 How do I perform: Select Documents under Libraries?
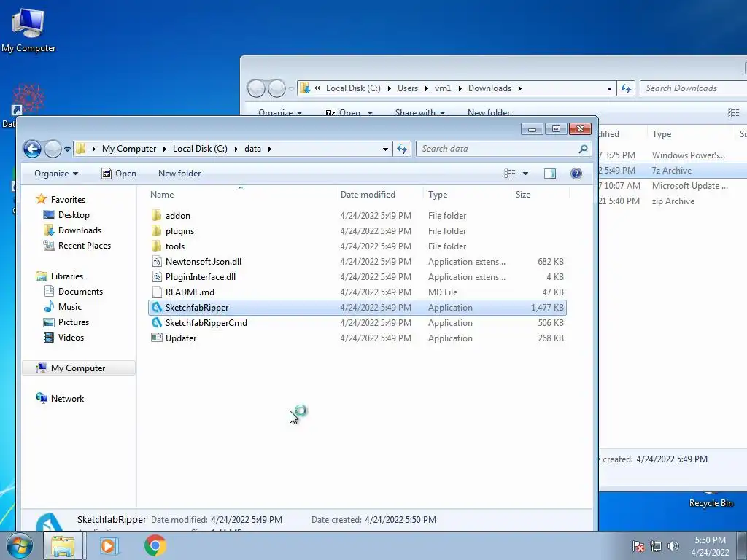tap(80, 292)
